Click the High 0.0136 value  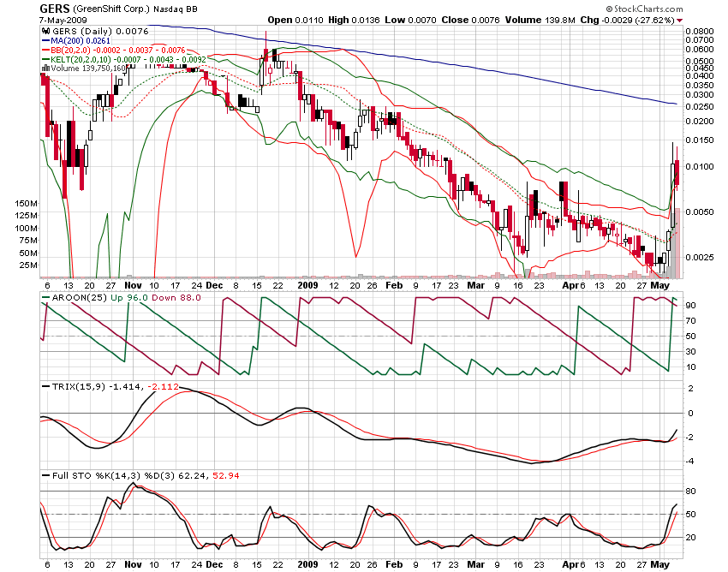click(354, 20)
